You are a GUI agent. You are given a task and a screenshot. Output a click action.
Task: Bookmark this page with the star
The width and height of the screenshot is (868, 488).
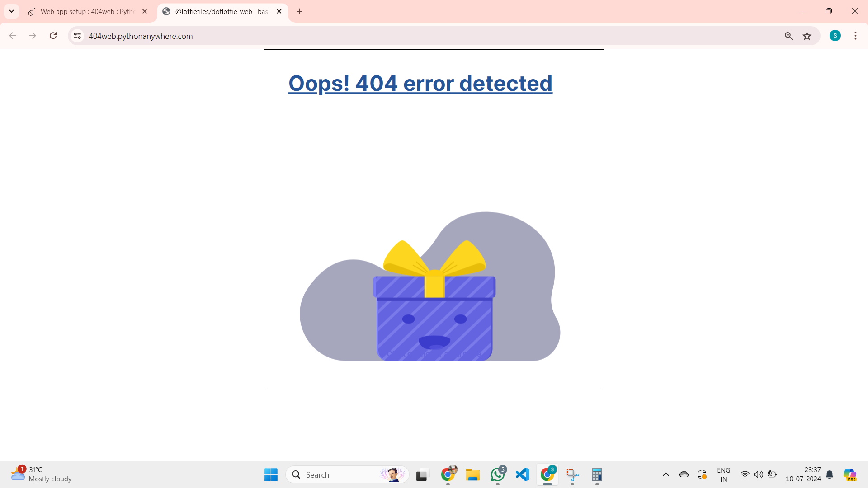tap(807, 36)
